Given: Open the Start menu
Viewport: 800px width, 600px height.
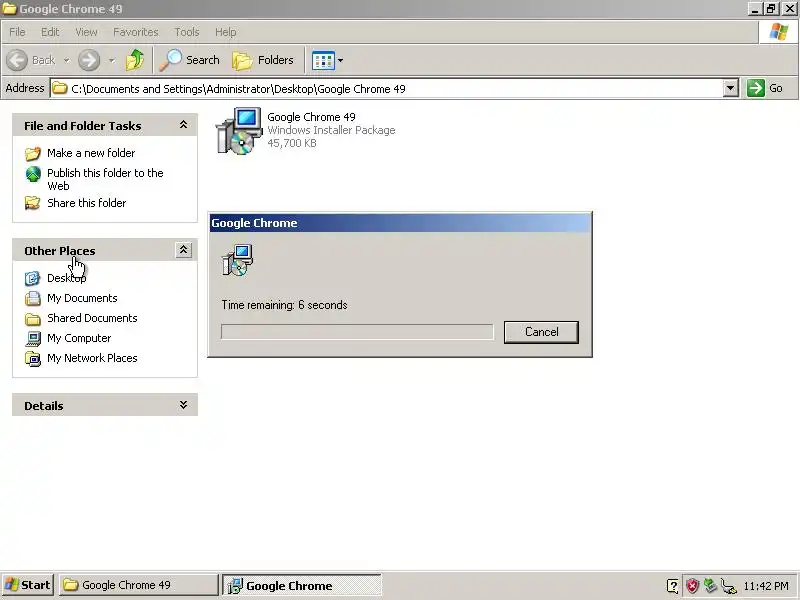Looking at the screenshot, I should pos(28,585).
